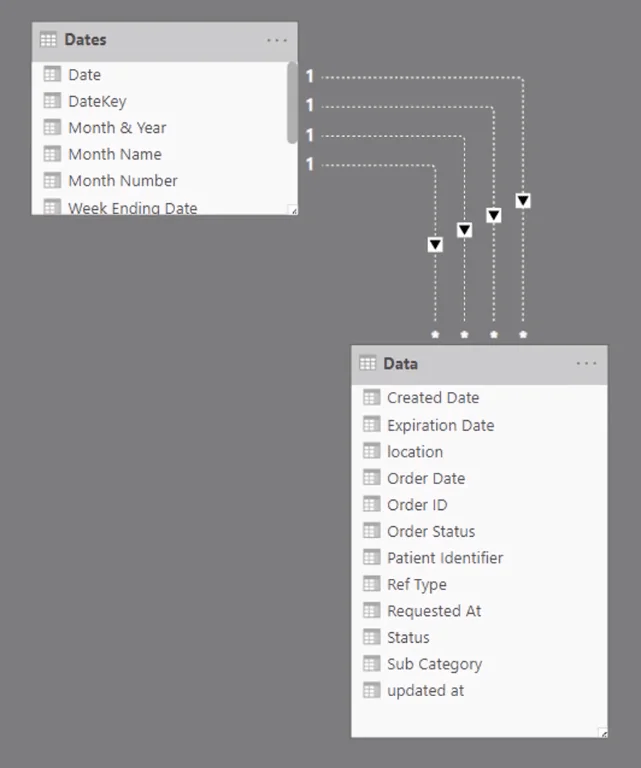The image size is (641, 768).
Task: Select the Created Date column icon
Action: (x=371, y=397)
